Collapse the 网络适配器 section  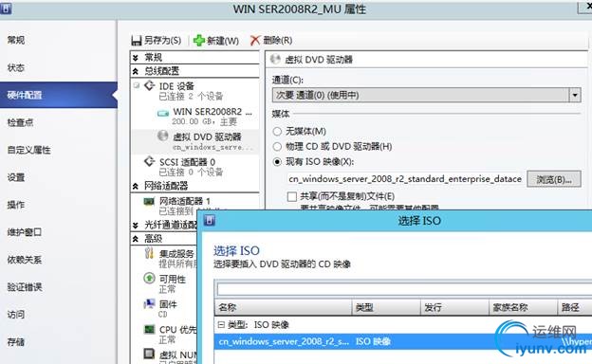click(x=136, y=186)
